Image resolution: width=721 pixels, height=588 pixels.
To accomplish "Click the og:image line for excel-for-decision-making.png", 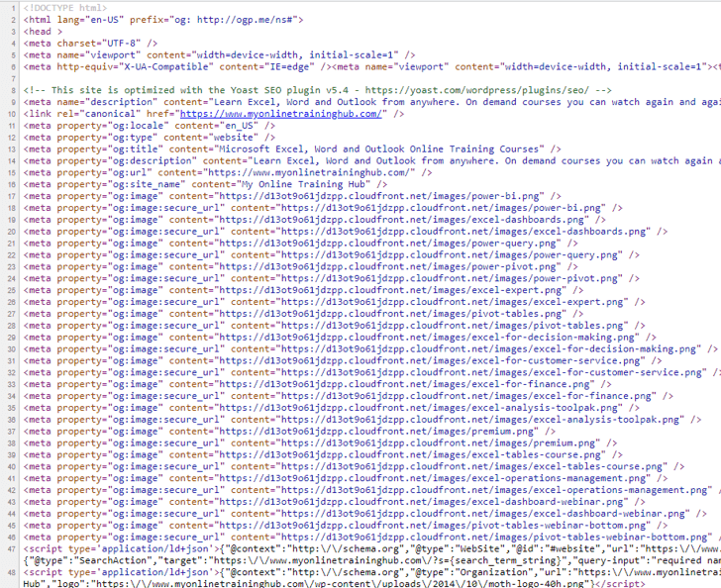I will coord(340,337).
